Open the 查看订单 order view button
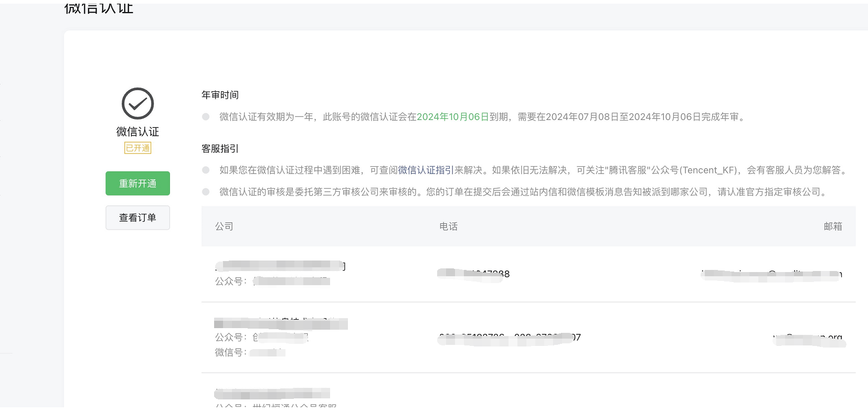Viewport: 868px width, 412px height. pos(137,218)
